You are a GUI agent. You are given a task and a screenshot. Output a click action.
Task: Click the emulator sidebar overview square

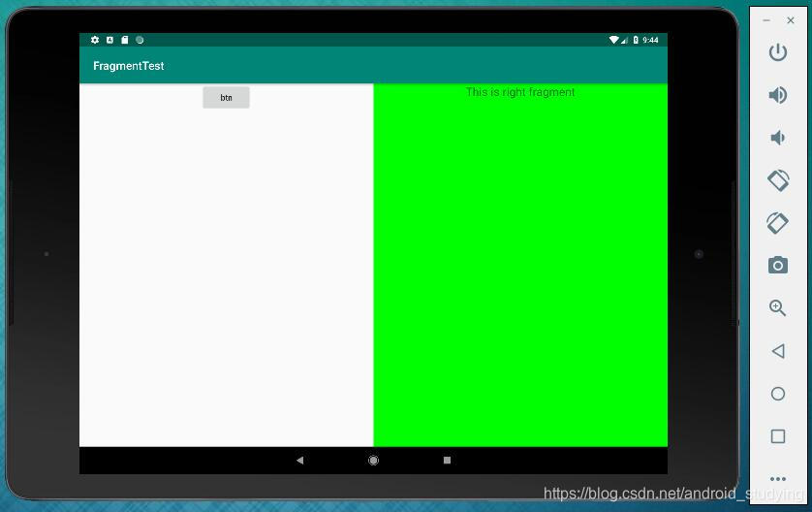tap(778, 436)
